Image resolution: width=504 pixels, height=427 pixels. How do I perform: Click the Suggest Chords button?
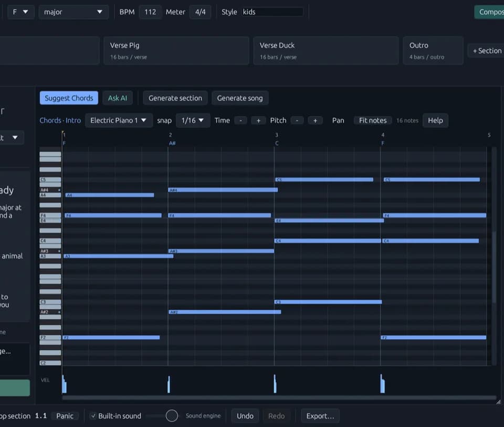pos(69,98)
